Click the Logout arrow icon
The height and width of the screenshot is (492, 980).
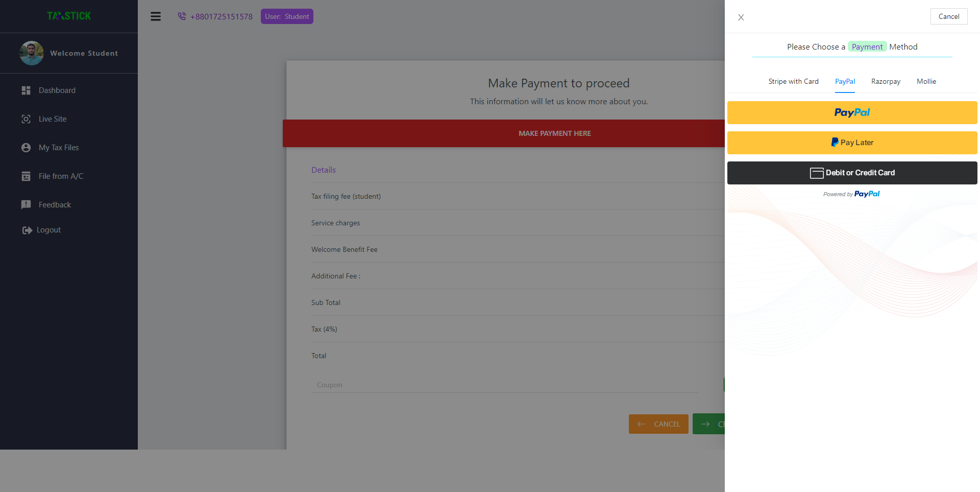coord(27,230)
